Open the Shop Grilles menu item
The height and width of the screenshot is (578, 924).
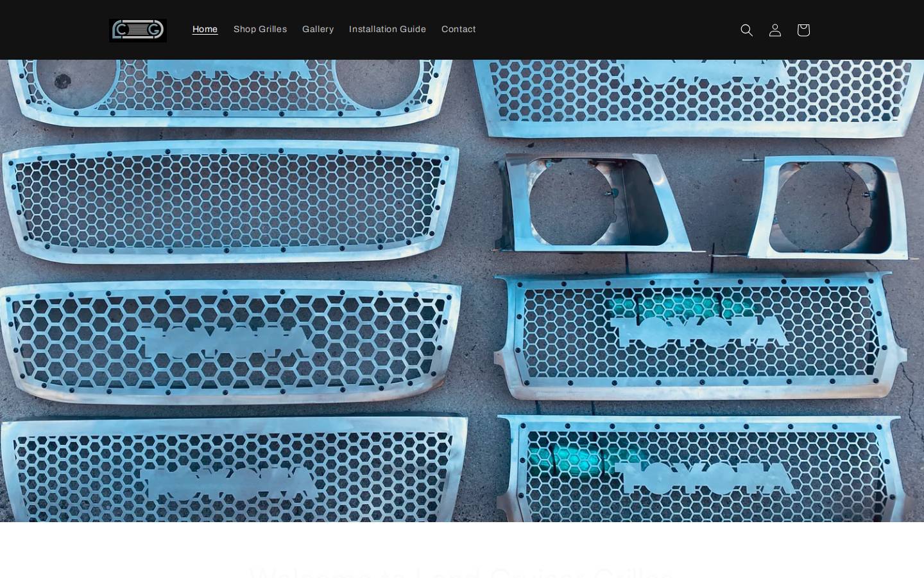260,30
